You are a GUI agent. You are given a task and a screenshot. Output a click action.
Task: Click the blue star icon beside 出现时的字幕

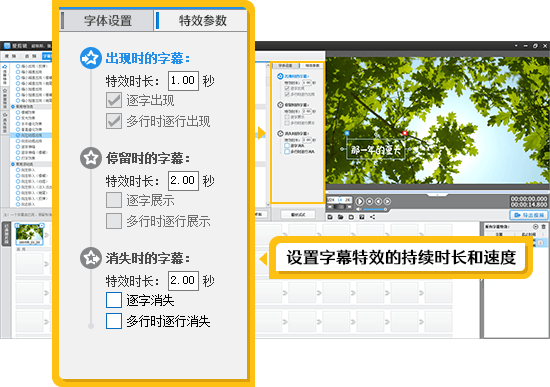pos(91,58)
